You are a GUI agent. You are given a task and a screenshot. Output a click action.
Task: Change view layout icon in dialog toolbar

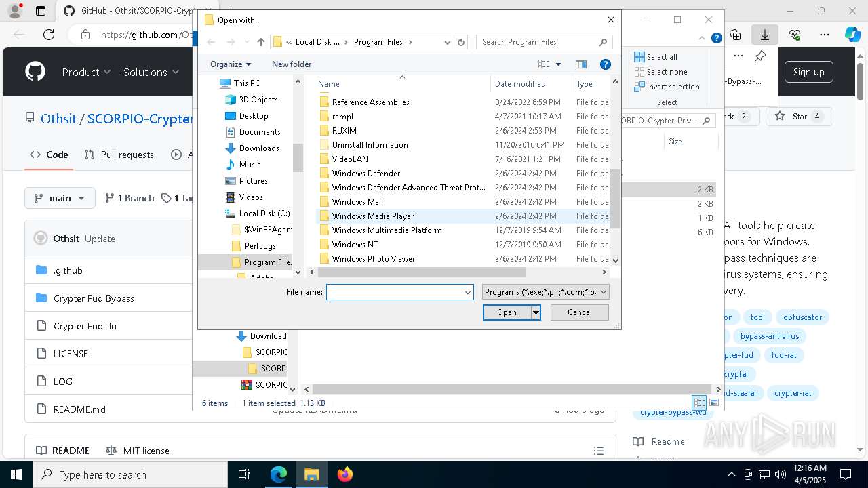click(x=544, y=64)
